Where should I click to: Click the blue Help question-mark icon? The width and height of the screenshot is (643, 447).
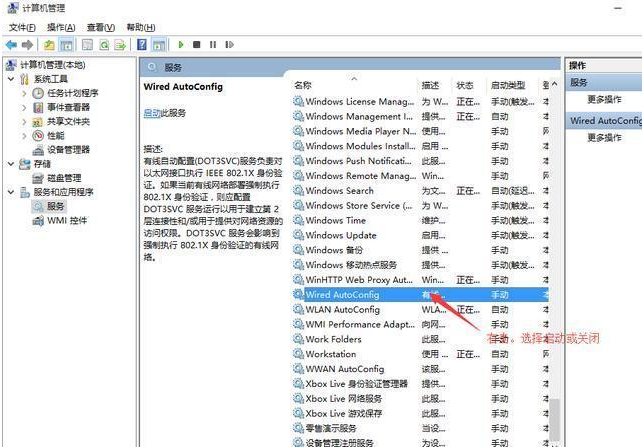143,45
